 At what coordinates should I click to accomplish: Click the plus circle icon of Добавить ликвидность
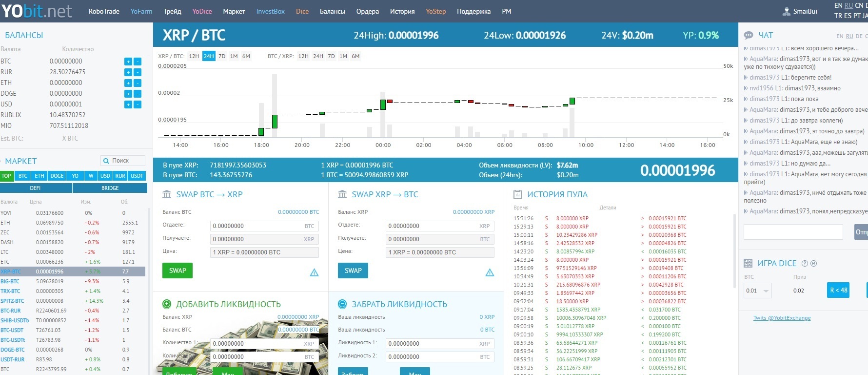point(167,304)
